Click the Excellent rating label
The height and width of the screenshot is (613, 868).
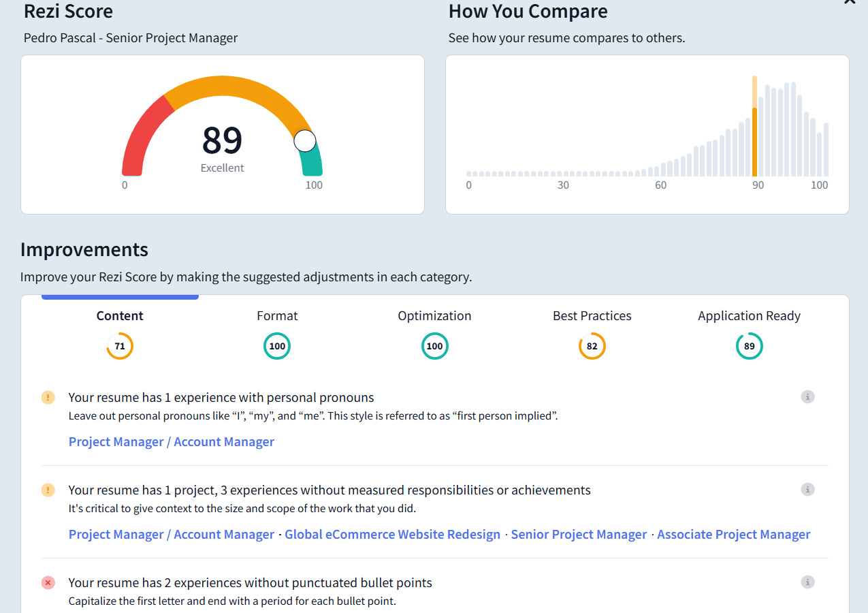point(222,168)
